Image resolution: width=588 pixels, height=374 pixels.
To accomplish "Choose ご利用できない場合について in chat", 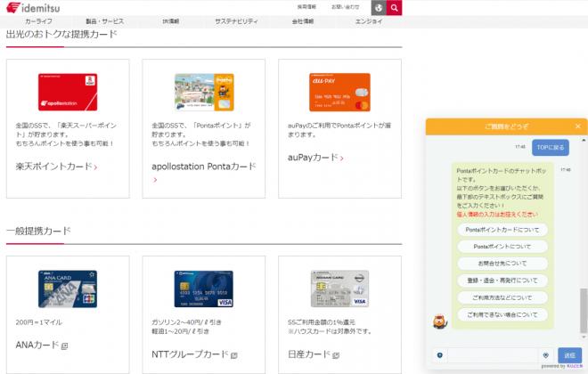I will 502,315.
